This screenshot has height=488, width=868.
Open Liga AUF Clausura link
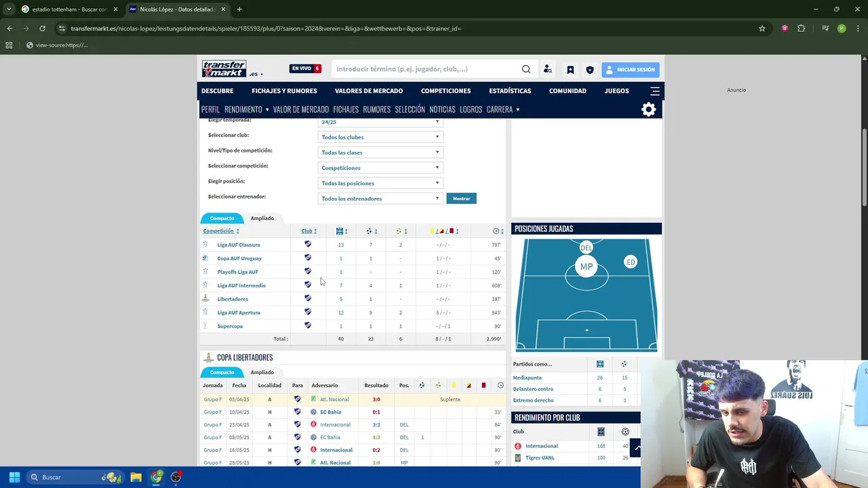coord(239,245)
